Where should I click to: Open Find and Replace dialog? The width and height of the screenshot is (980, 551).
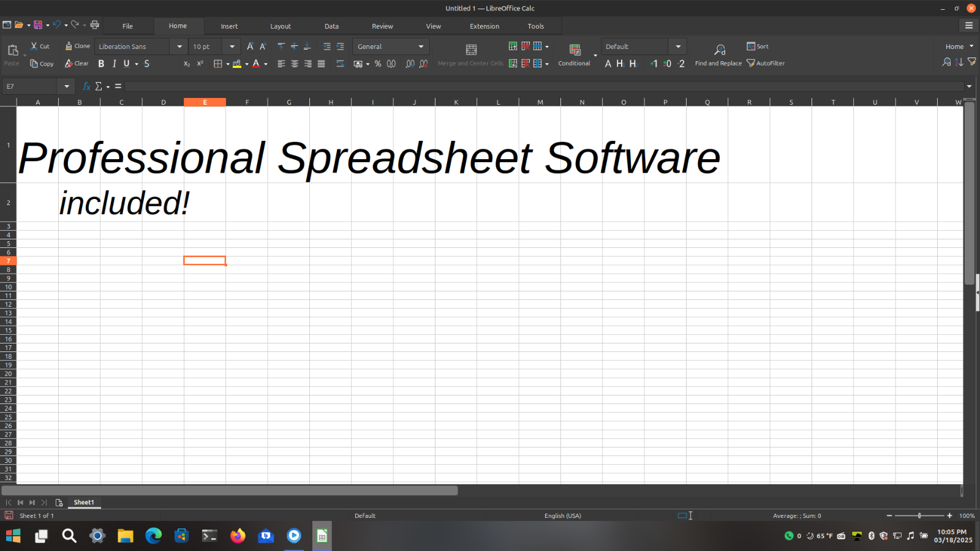coord(718,54)
